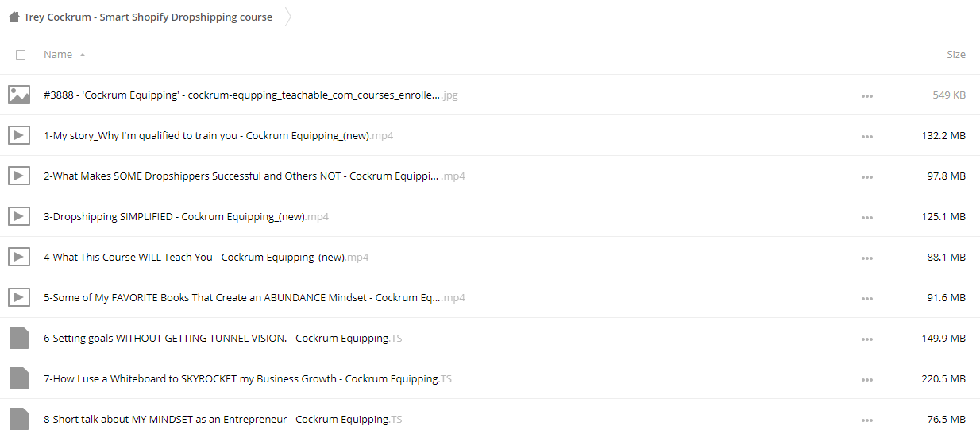Click the 220.5 MB size value
This screenshot has width=980, height=434.
(943, 378)
